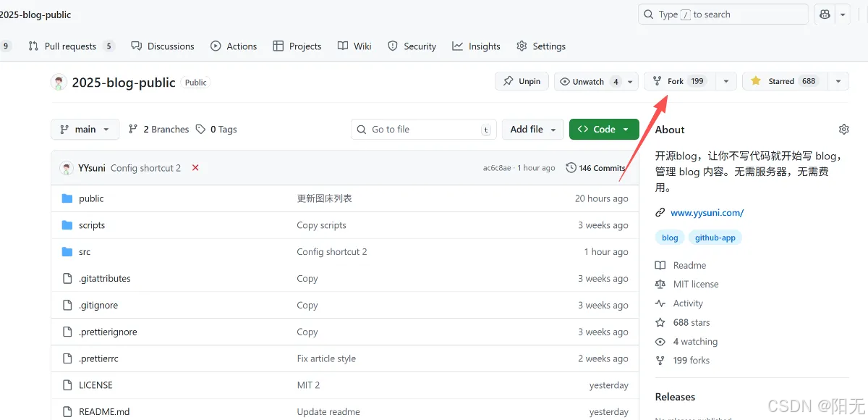Click the public folder icon
Viewport: 868px width, 420px height.
[67, 198]
